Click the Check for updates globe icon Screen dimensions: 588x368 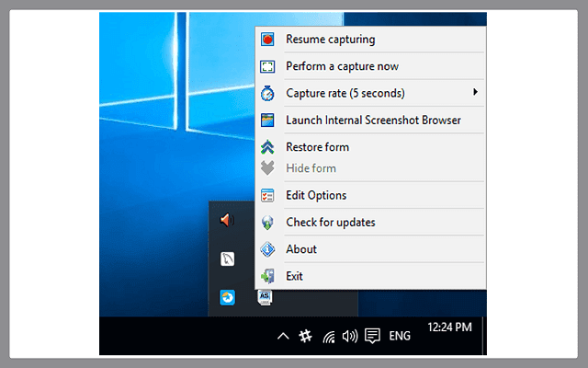[x=267, y=223]
